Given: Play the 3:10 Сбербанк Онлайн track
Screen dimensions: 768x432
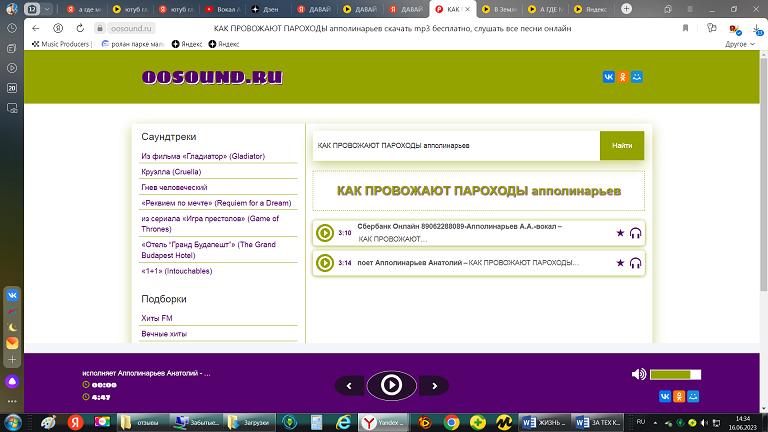Looking at the screenshot, I should coord(325,233).
